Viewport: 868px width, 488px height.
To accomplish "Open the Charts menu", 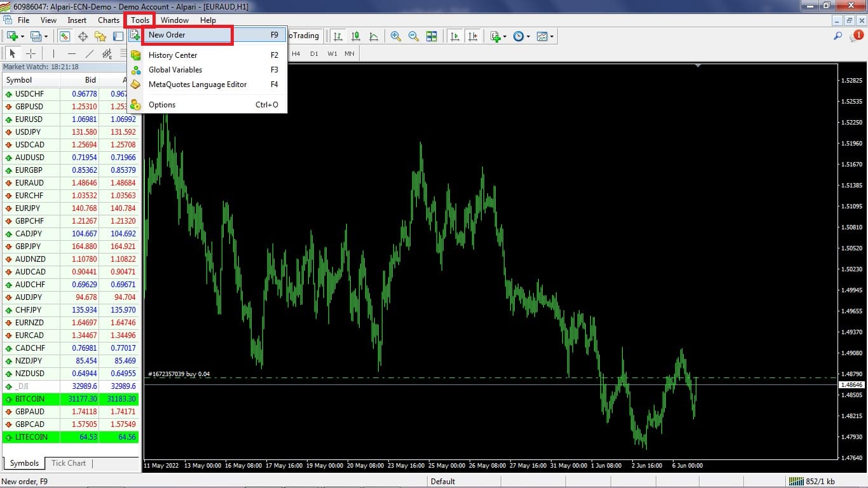I will click(109, 20).
